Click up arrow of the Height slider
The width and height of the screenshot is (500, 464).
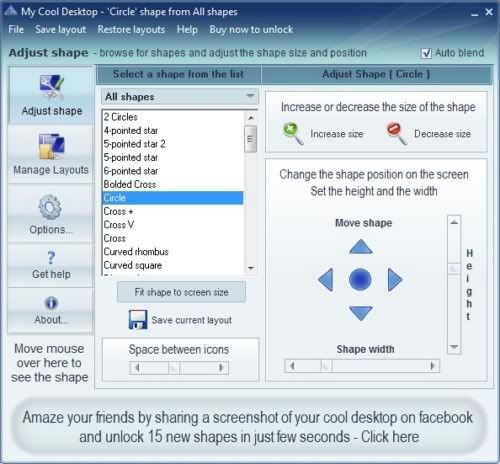click(454, 222)
